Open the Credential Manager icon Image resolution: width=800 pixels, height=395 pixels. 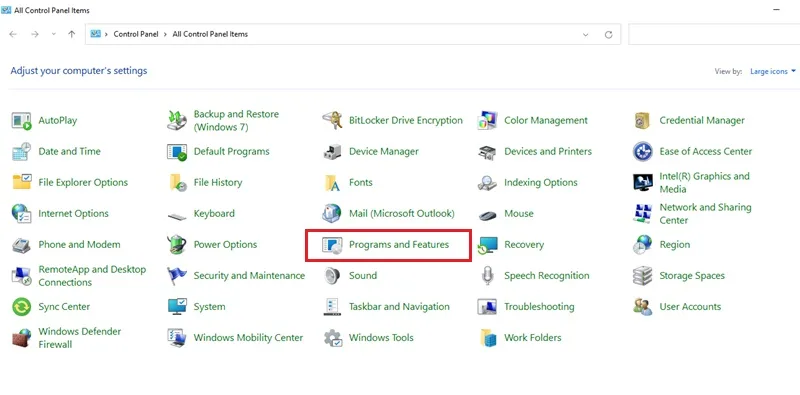pos(642,120)
